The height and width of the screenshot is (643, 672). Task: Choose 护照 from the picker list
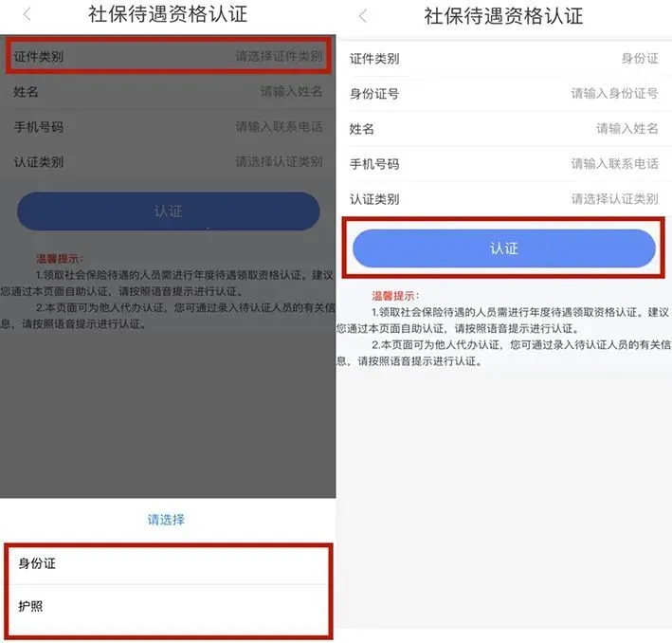coord(168,606)
